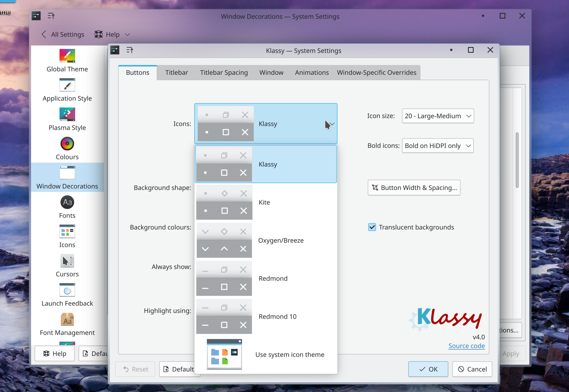Screen dimensions: 569x392
Task: Open Application Style settings icon
Action: (x=67, y=85)
